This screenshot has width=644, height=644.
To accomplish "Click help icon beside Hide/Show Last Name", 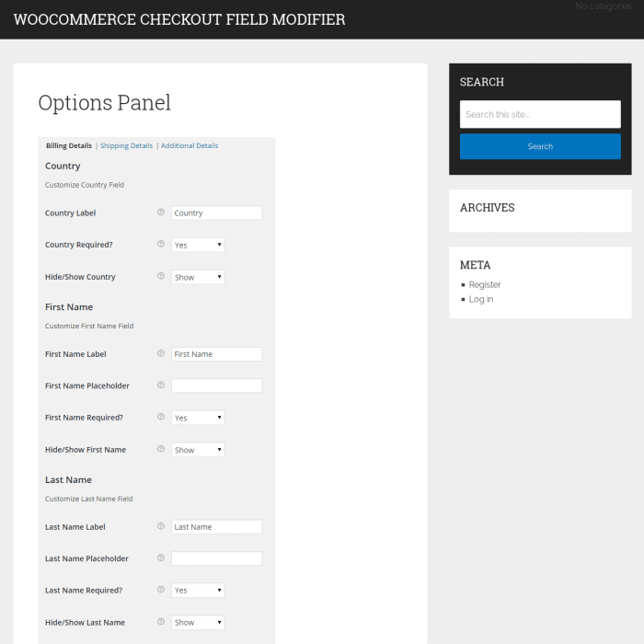I will pos(161,622).
